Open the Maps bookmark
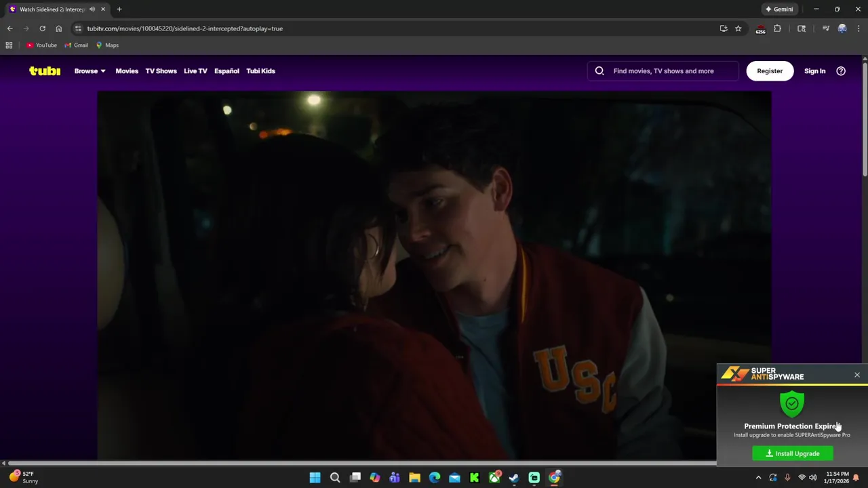868x488 pixels. [107, 45]
